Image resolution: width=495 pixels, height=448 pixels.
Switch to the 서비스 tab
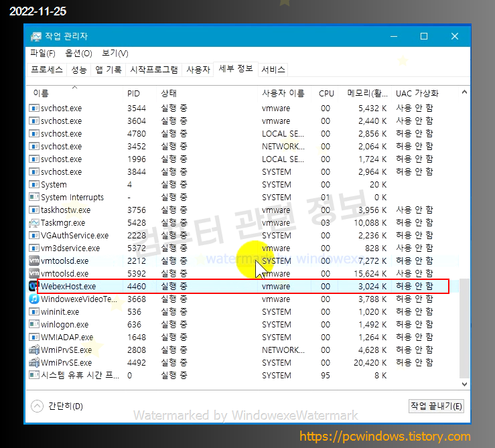click(273, 70)
